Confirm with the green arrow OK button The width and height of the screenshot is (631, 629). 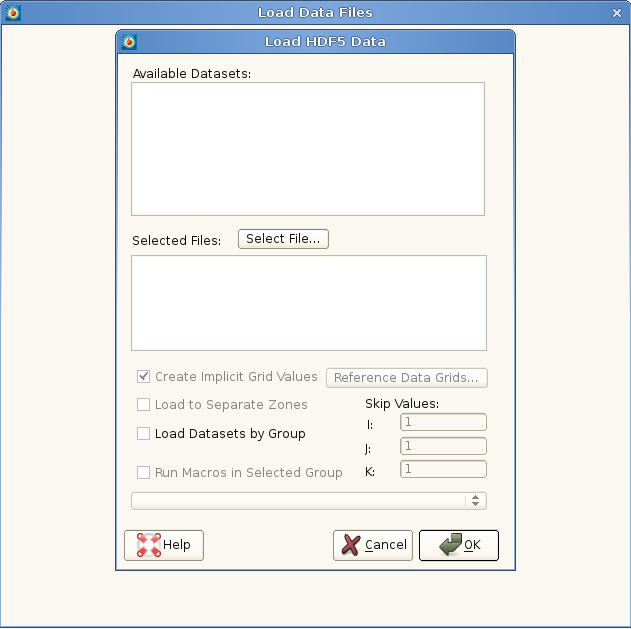tap(459, 545)
